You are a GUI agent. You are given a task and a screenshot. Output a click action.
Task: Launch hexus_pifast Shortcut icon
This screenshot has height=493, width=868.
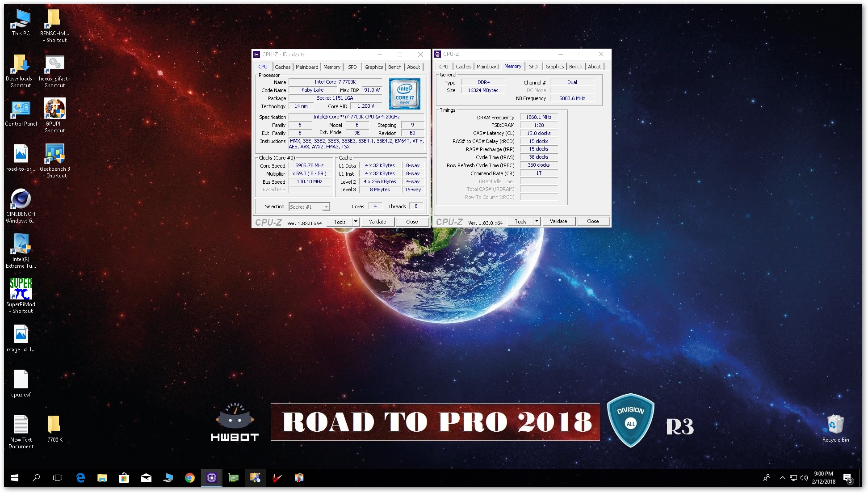(x=55, y=71)
